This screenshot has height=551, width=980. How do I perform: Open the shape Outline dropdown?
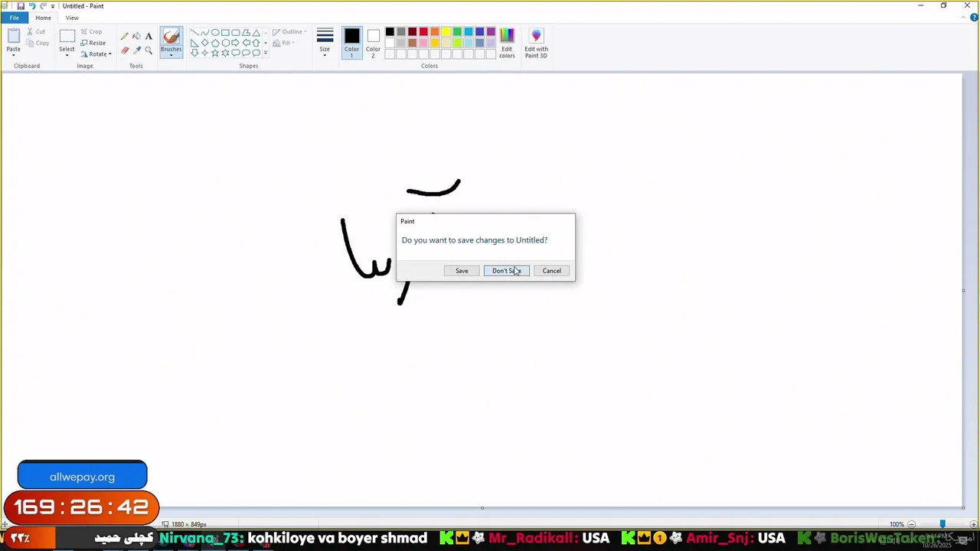pos(290,31)
